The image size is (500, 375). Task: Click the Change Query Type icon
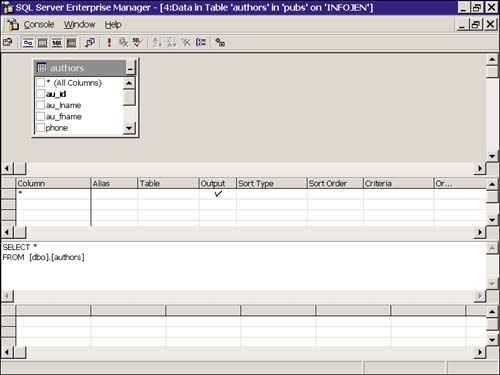tap(90, 43)
